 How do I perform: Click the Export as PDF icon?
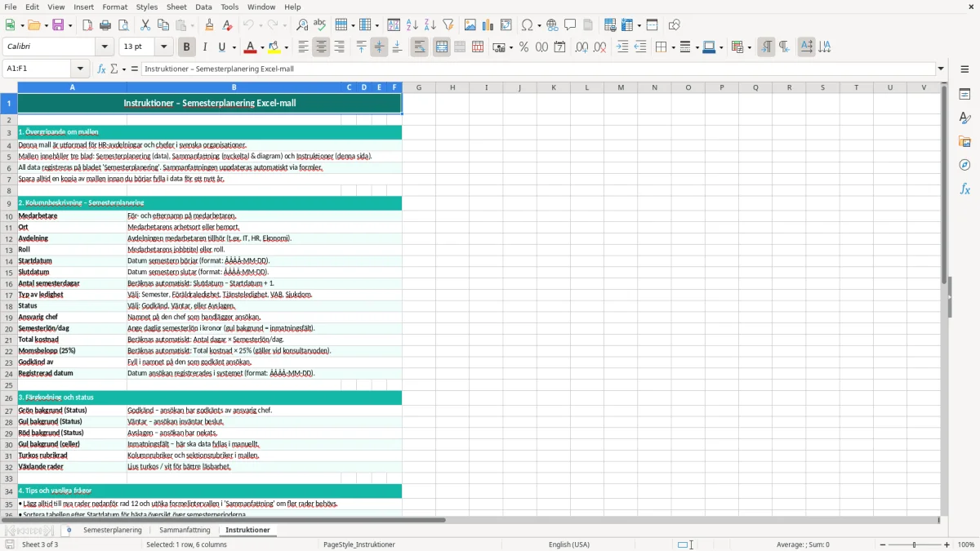point(87,25)
